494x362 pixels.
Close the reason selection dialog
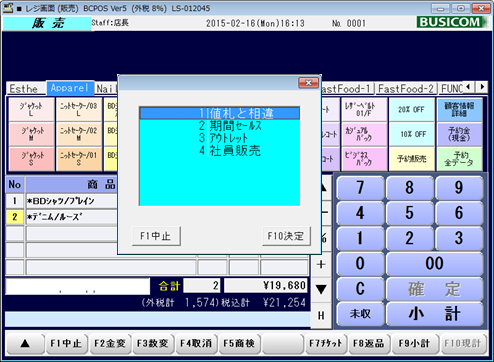[x=308, y=82]
